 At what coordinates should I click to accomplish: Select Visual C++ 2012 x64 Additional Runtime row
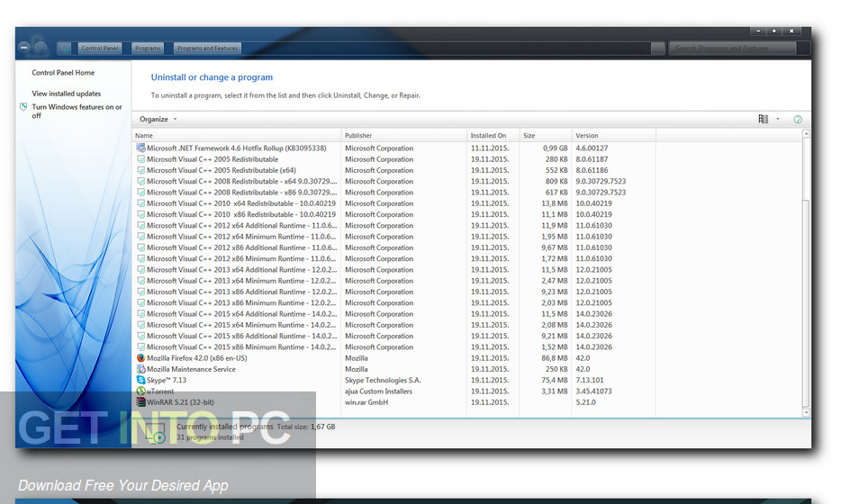click(x=393, y=226)
